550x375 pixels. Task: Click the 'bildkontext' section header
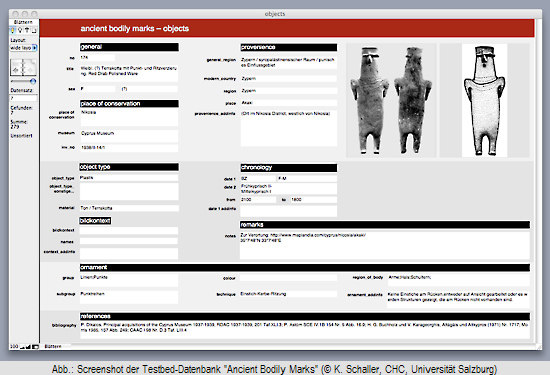pyautogui.click(x=95, y=221)
